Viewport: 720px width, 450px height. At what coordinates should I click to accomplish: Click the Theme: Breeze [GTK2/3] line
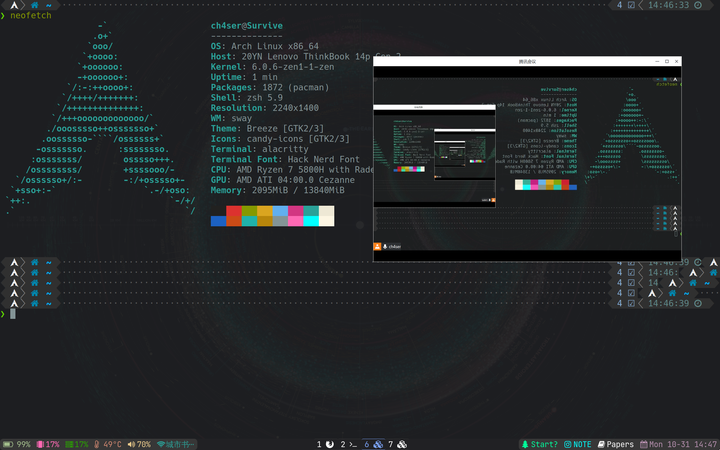point(267,128)
